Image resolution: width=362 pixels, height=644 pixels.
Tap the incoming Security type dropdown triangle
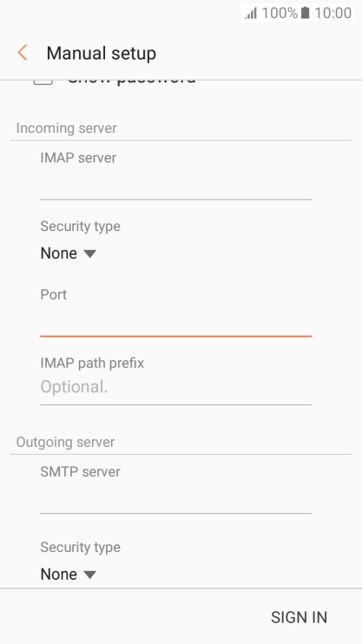pyautogui.click(x=89, y=253)
